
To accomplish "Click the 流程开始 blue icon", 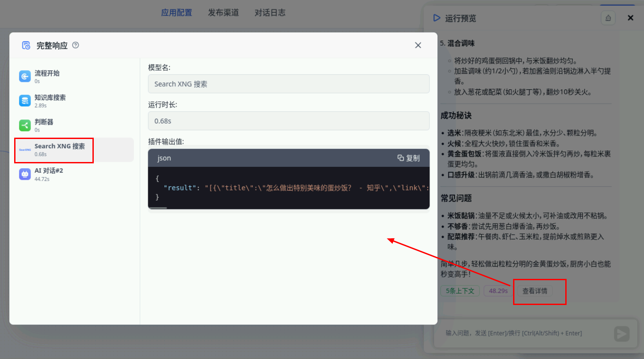I will 25,77.
